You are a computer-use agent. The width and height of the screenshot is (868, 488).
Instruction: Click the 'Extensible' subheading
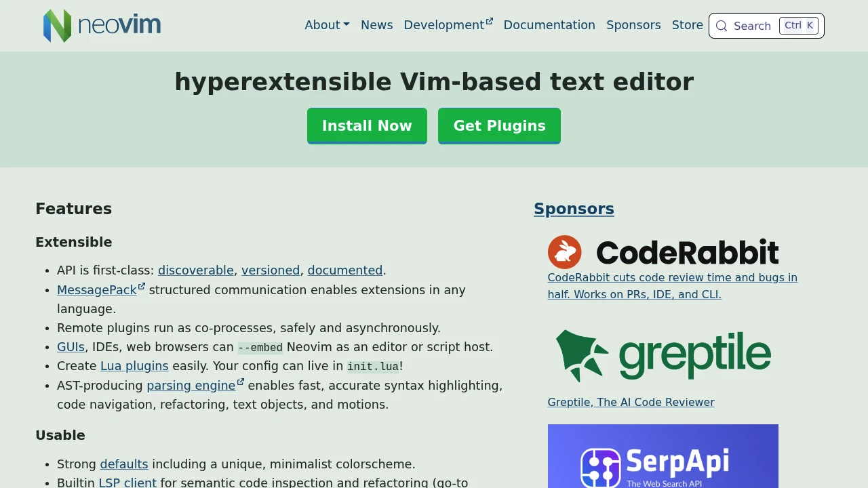pyautogui.click(x=74, y=242)
